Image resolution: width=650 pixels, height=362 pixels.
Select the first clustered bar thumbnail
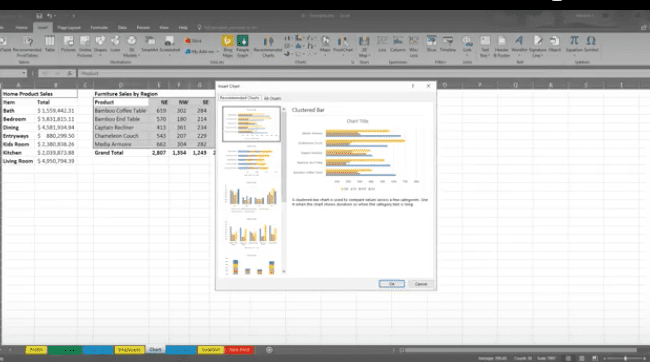(252, 124)
